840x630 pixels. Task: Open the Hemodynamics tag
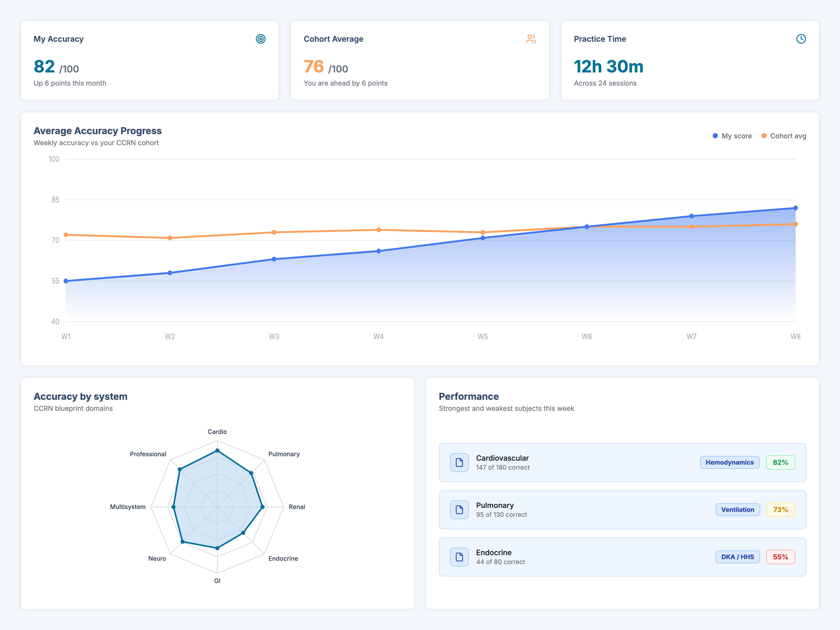(x=729, y=463)
